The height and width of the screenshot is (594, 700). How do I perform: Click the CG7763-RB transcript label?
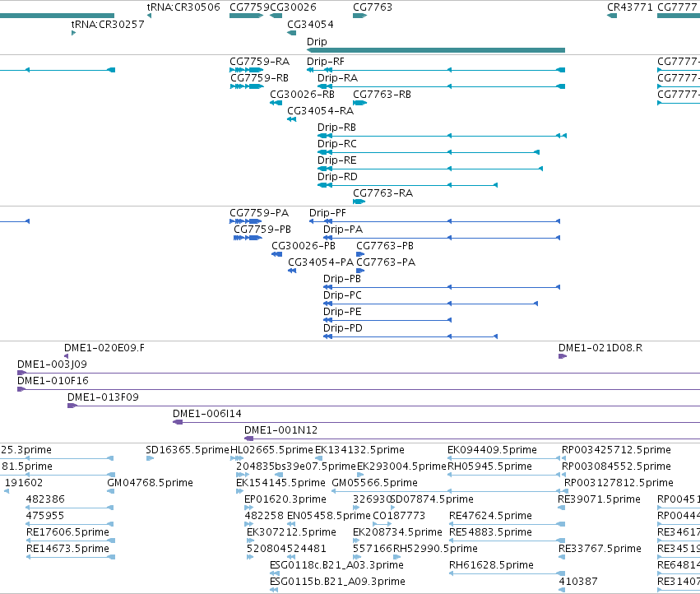point(382,95)
